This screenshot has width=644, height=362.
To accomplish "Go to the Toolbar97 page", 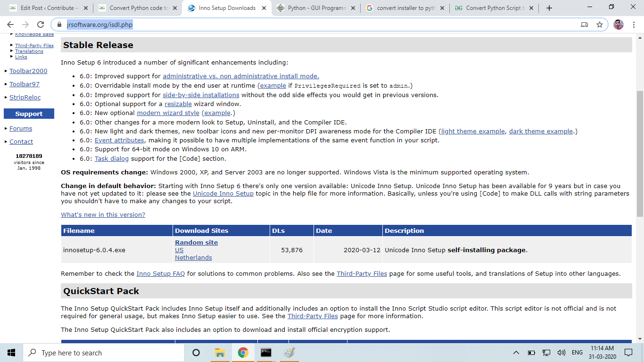I will pos(25,84).
